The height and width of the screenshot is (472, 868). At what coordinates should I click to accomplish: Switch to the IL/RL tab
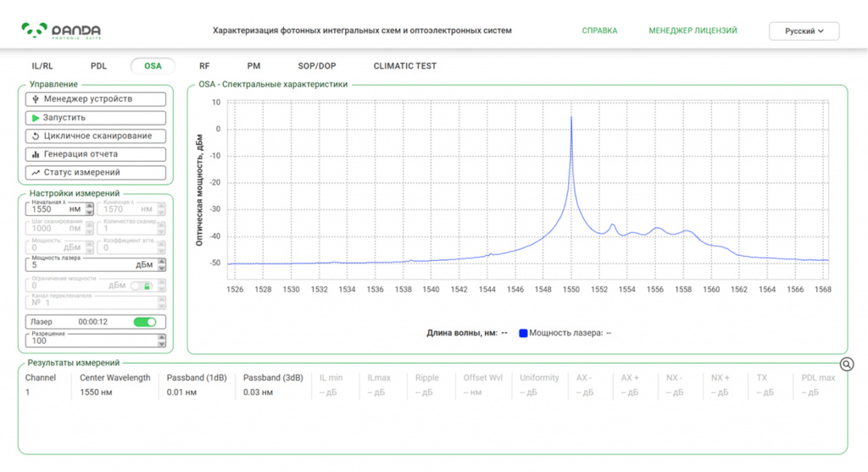tap(42, 66)
